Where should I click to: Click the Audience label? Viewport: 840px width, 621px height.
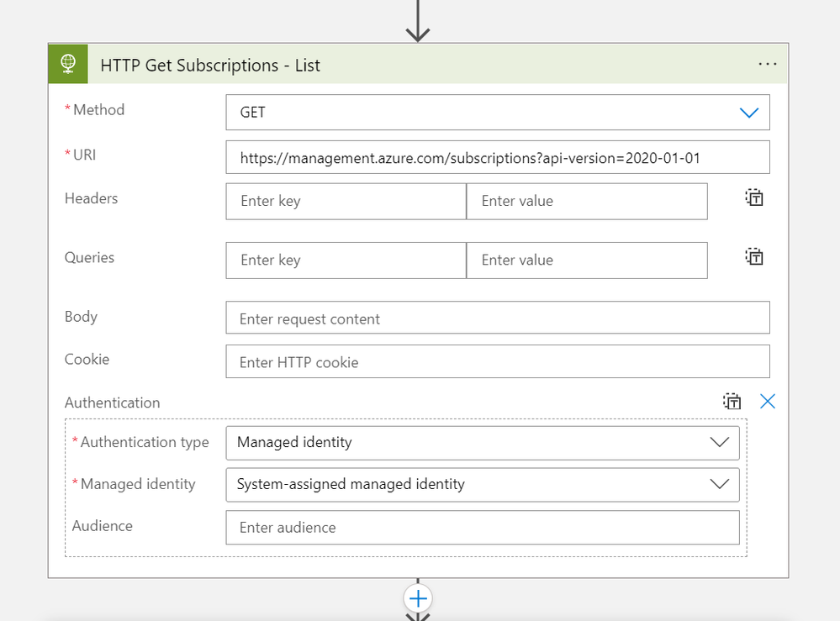point(103,526)
